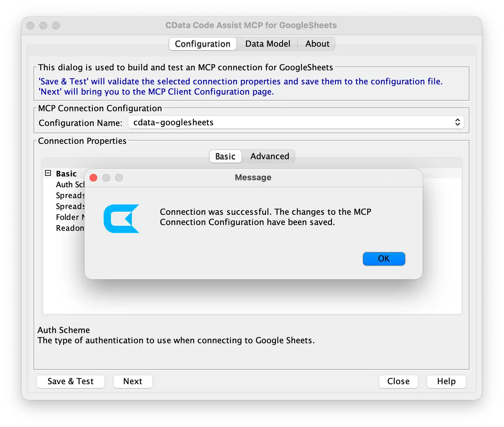Open the About tab
The width and height of the screenshot is (504, 427).
(x=317, y=44)
